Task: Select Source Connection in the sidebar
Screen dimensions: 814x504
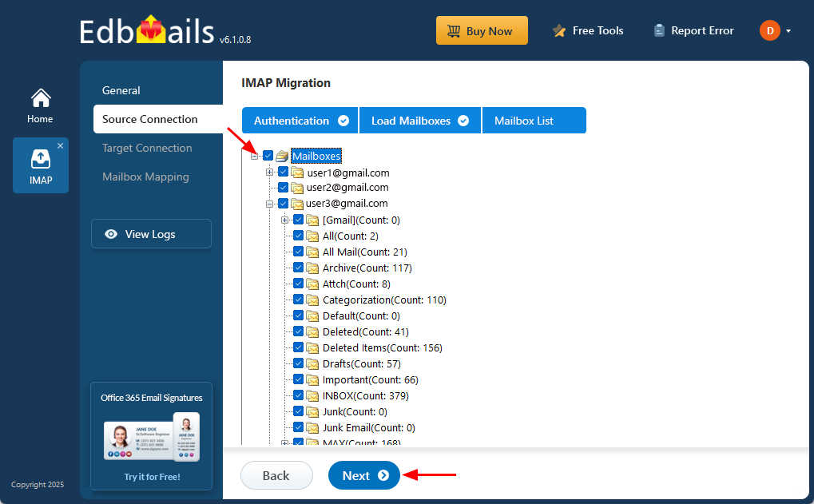Action: [x=158, y=119]
